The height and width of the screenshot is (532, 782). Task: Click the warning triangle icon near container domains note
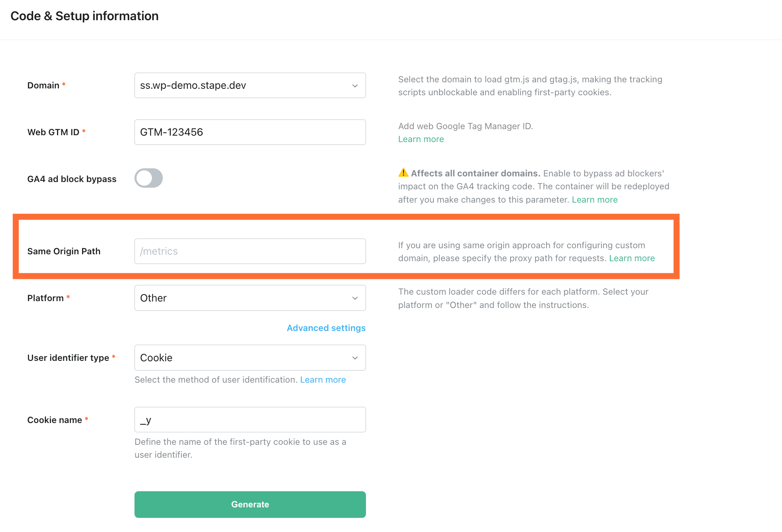tap(403, 173)
